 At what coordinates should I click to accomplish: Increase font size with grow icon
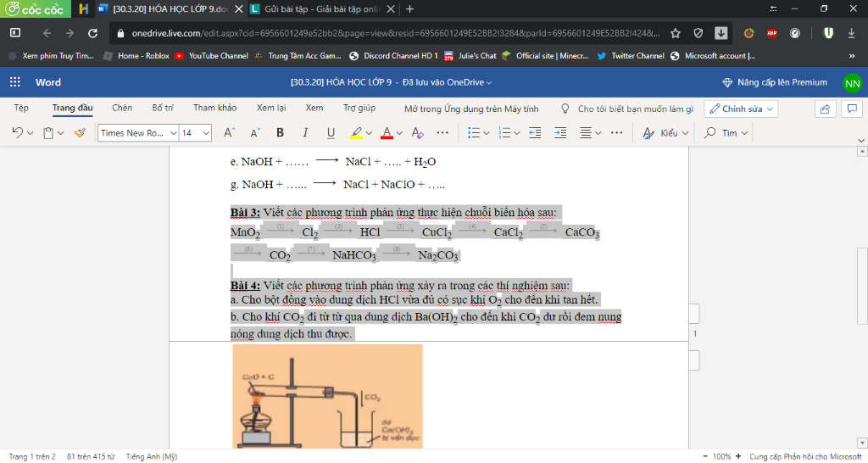(229, 133)
